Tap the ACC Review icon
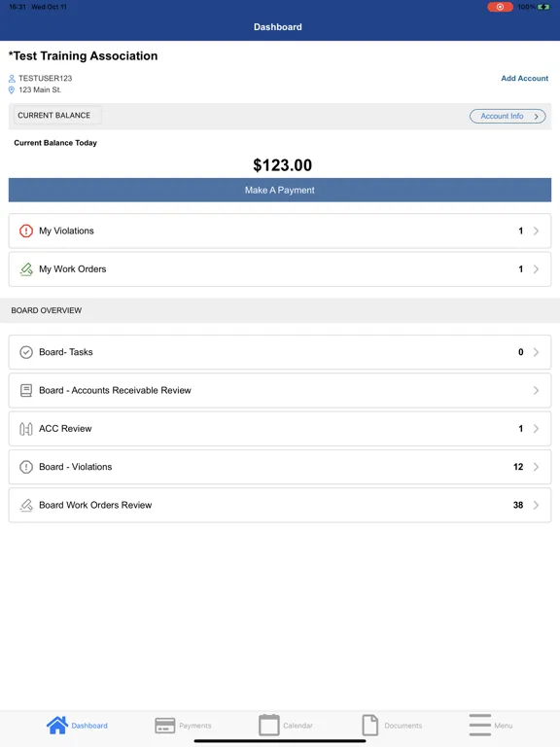The width and height of the screenshot is (560, 747). [x=26, y=429]
